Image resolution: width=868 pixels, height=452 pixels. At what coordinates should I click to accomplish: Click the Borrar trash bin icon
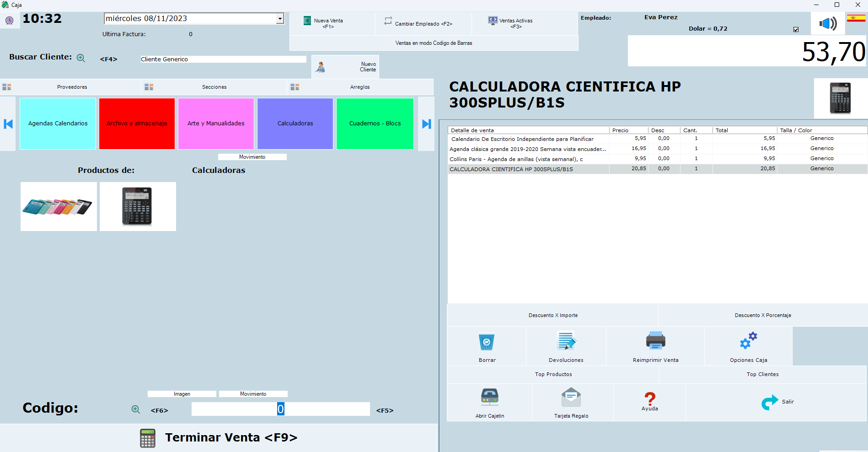(x=487, y=342)
